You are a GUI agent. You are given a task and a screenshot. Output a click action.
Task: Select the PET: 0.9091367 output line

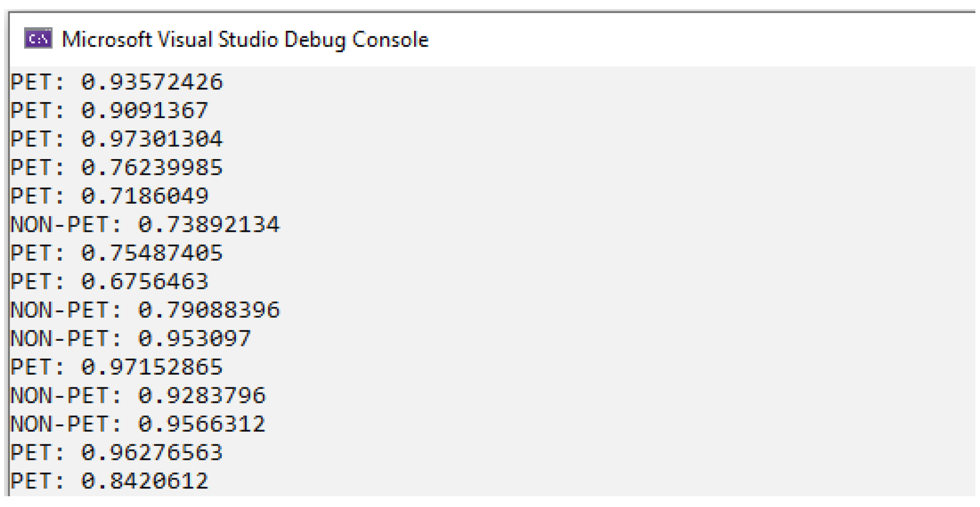109,111
